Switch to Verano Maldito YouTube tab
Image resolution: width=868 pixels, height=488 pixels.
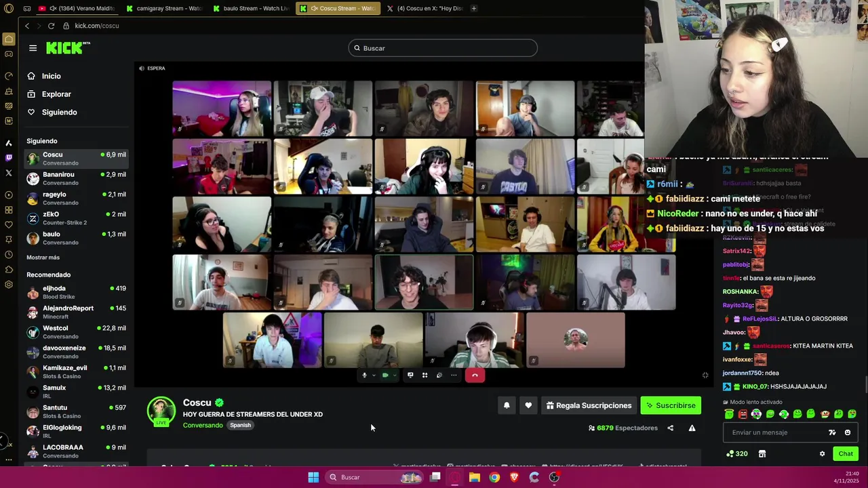coord(77,8)
